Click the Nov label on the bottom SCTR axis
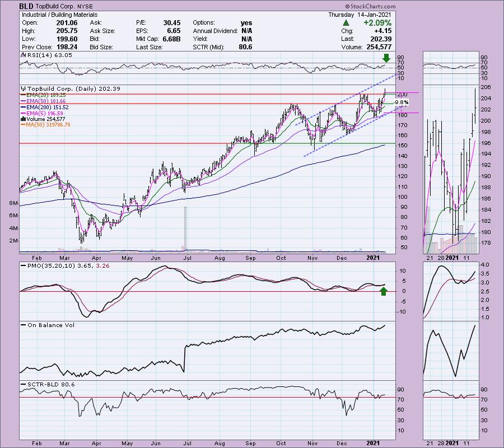Viewport: 504px width, 448px height. pos(312,443)
